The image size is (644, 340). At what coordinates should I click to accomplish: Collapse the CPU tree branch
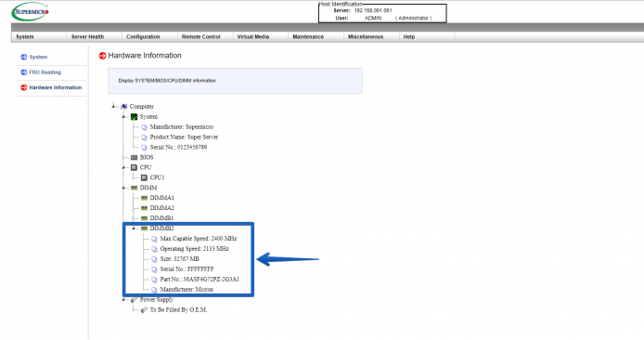coord(123,167)
